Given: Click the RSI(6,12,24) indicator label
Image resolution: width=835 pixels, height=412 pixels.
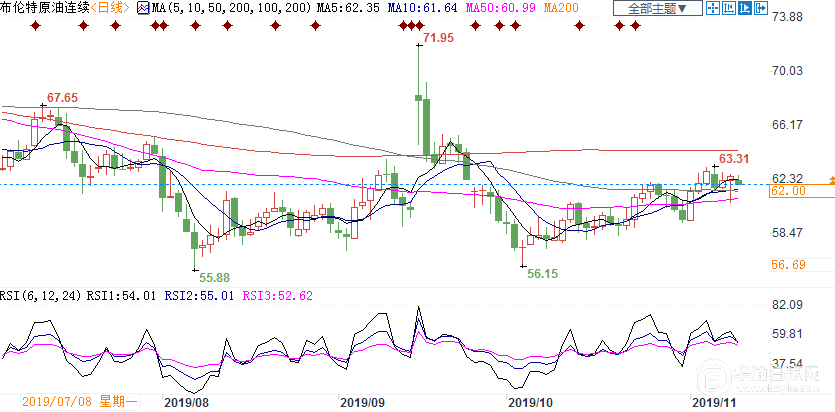Looking at the screenshot, I should (x=40, y=296).
